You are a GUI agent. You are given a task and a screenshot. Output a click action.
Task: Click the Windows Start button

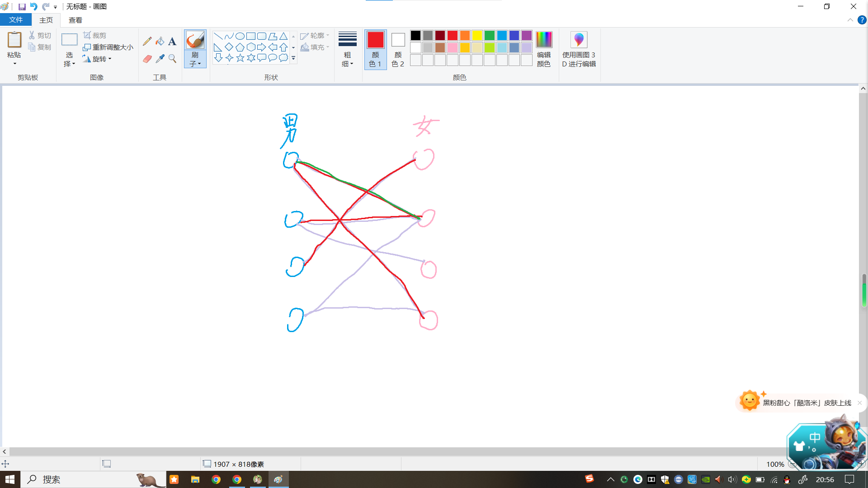pyautogui.click(x=10, y=479)
